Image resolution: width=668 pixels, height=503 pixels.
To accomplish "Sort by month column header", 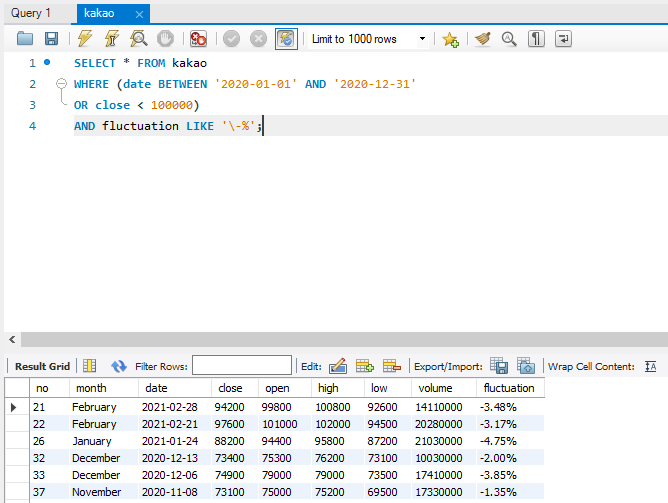I will pyautogui.click(x=104, y=388).
